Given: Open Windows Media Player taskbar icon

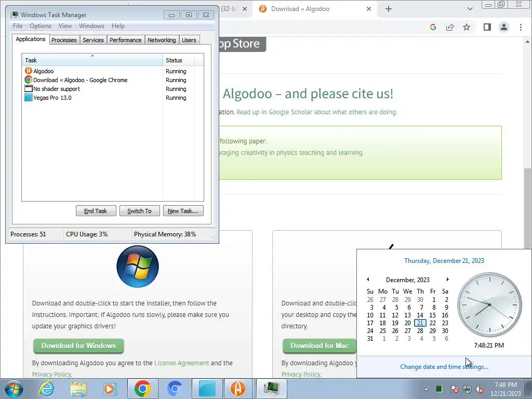Looking at the screenshot, I should click(110, 389).
